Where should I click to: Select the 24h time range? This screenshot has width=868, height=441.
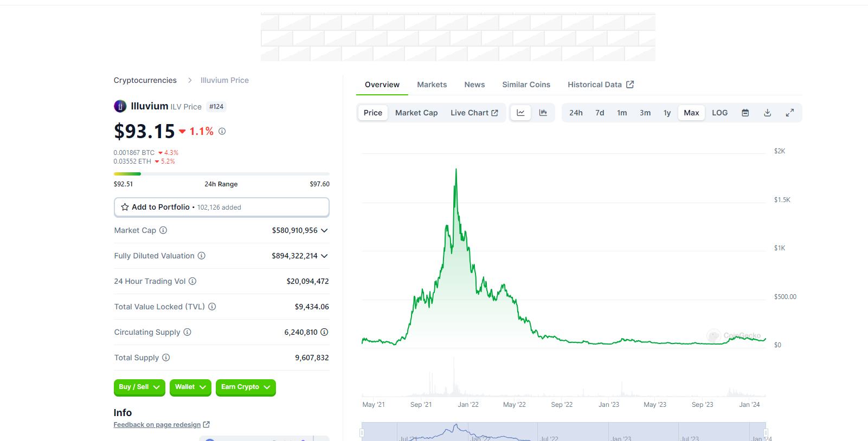point(576,113)
